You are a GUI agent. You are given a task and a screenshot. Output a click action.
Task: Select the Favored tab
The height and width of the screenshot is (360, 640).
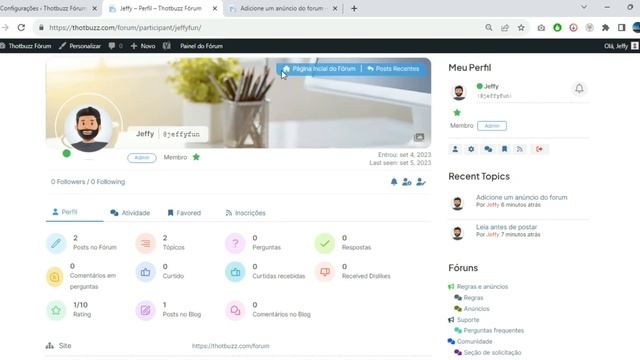coord(184,213)
